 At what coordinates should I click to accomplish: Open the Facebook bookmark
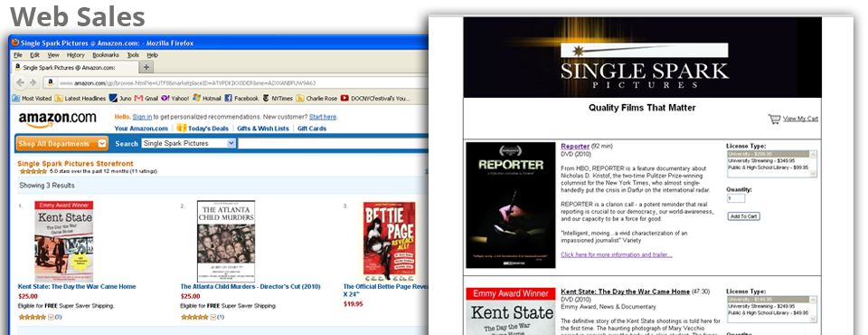click(x=241, y=98)
